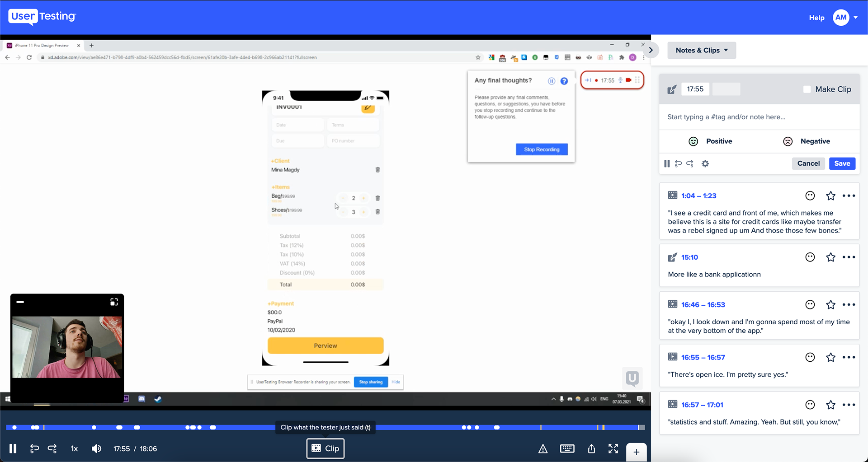Open more options for 16:57 clip
This screenshot has width=868, height=462.
pos(849,405)
